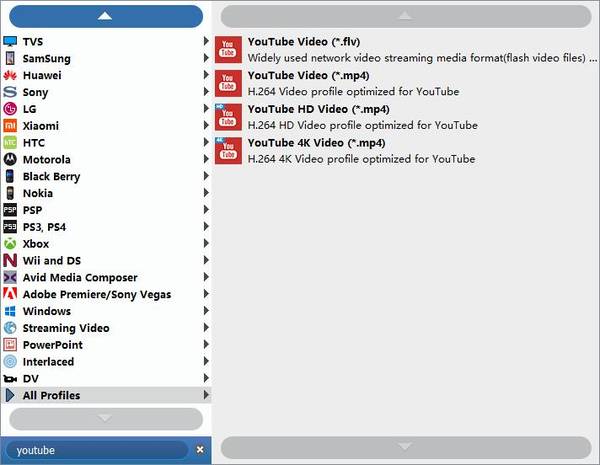
Task: Open the Adobe Premiere/Sony Vegas category
Action: pyautogui.click(x=106, y=294)
